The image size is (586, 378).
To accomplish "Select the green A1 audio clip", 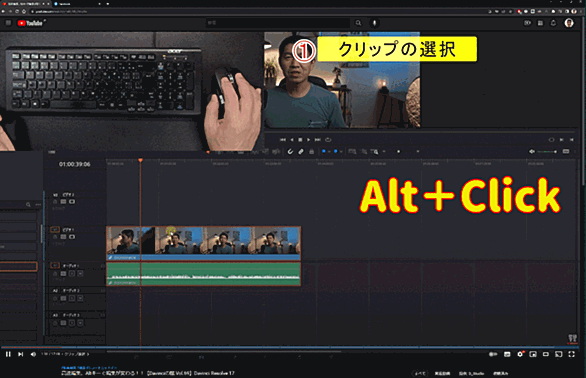I will tap(203, 274).
